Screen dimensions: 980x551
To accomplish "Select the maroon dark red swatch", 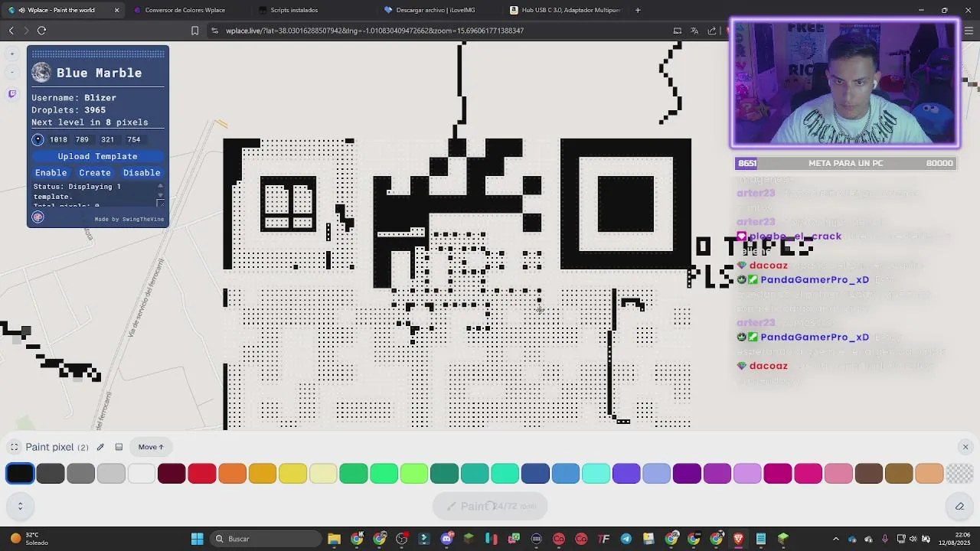I will [x=171, y=474].
